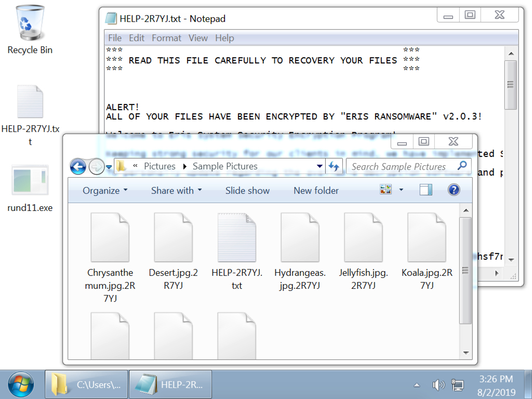Click the volume speaker tray icon

pos(438,385)
